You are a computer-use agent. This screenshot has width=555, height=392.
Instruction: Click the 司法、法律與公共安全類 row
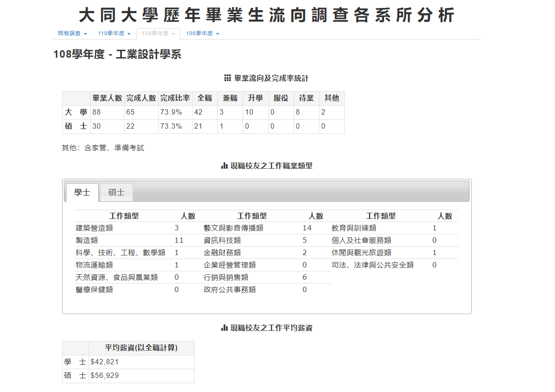(395, 265)
